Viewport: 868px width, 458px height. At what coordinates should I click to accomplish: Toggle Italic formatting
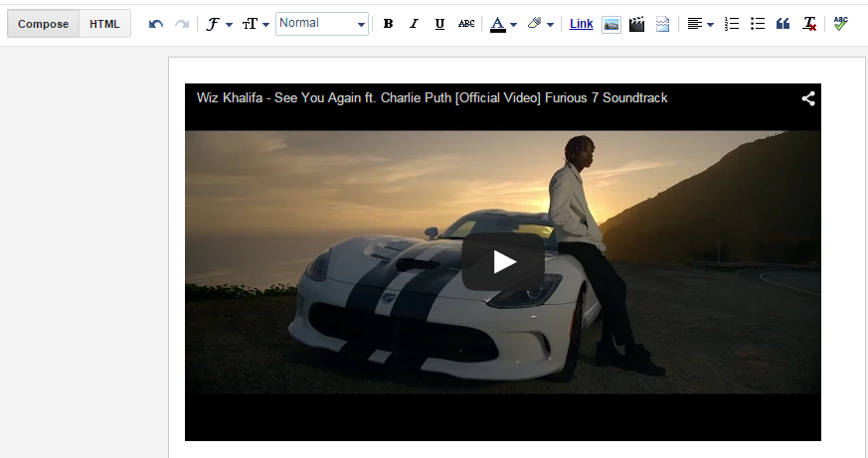(x=414, y=24)
